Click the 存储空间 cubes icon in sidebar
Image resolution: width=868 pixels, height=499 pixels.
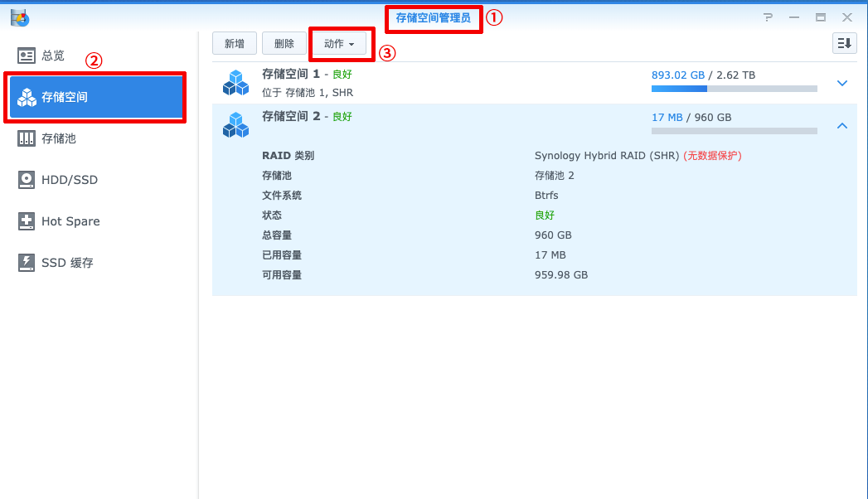tap(27, 97)
